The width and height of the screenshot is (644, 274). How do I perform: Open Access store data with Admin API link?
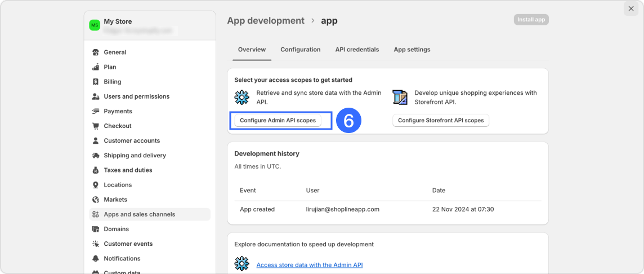point(309,265)
